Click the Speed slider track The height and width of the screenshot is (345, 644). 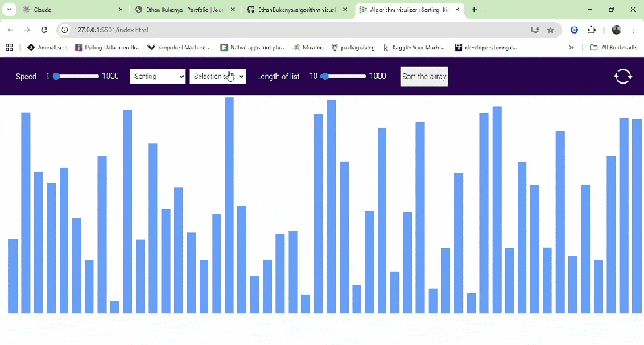pos(76,77)
